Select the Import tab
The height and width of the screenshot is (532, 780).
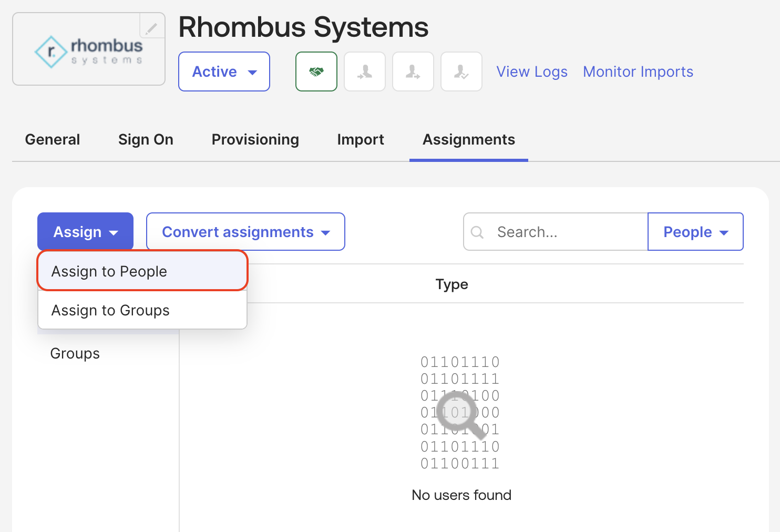pos(361,139)
